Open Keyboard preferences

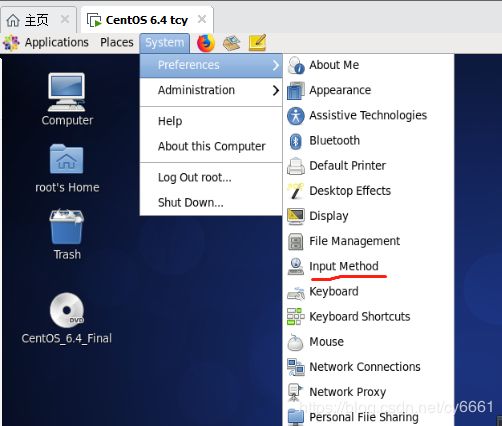pos(368,292)
